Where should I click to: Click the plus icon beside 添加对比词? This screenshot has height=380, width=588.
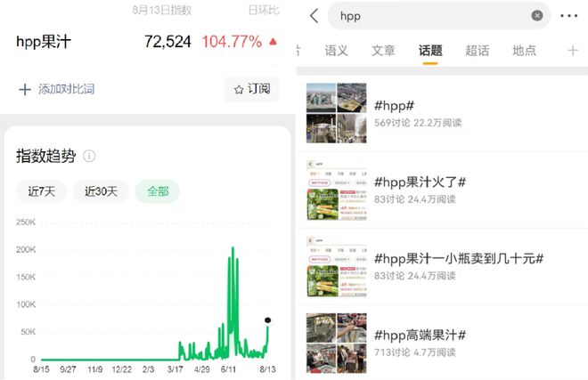tap(25, 90)
